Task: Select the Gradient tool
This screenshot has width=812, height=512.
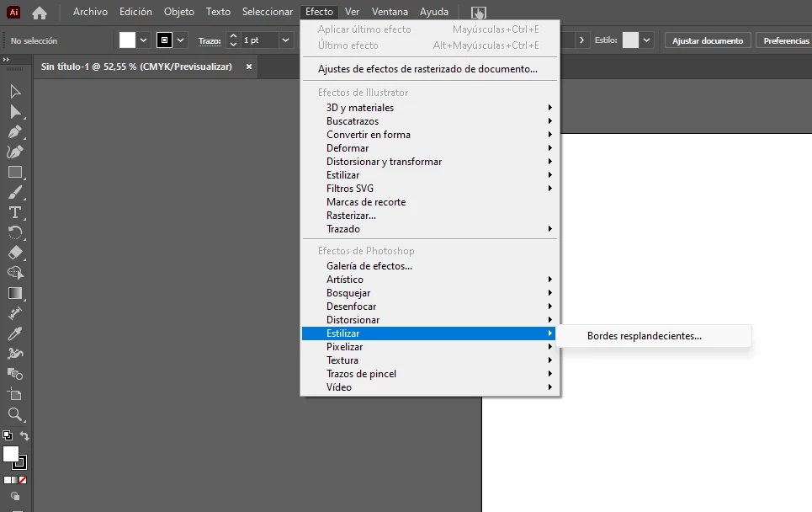Action: click(15, 293)
